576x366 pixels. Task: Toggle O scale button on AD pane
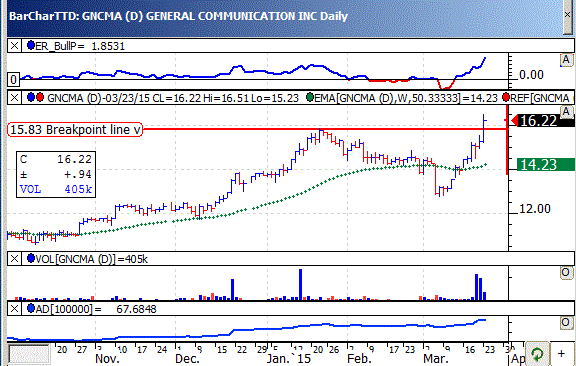pyautogui.click(x=565, y=322)
